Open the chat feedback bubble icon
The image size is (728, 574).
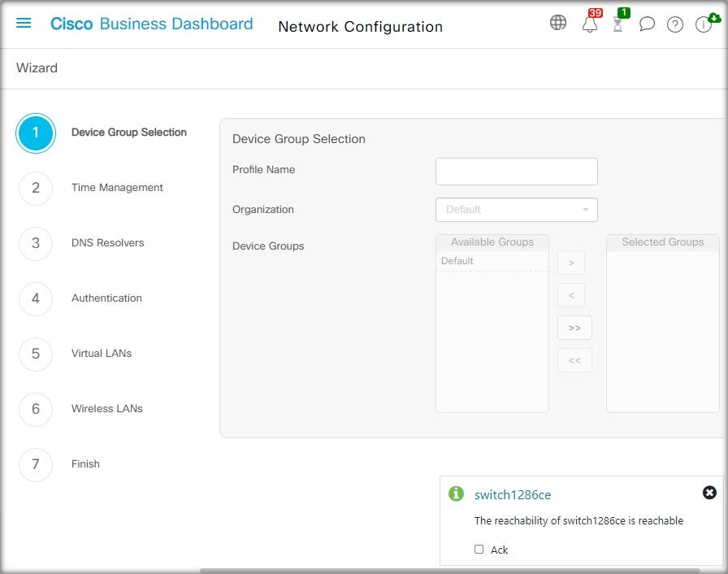point(647,24)
